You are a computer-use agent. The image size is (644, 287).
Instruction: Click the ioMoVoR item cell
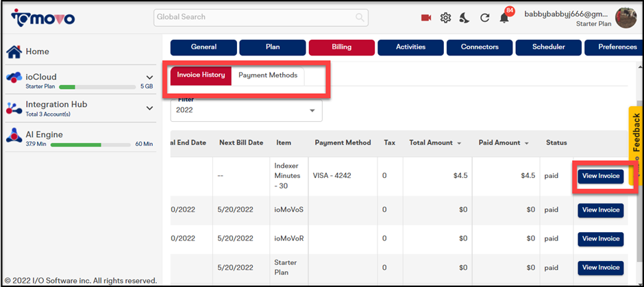(288, 238)
